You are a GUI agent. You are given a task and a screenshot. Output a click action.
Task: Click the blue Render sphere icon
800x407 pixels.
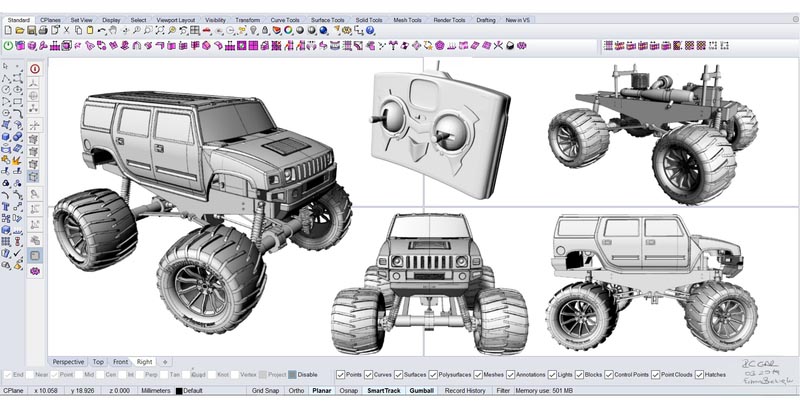tap(323, 31)
